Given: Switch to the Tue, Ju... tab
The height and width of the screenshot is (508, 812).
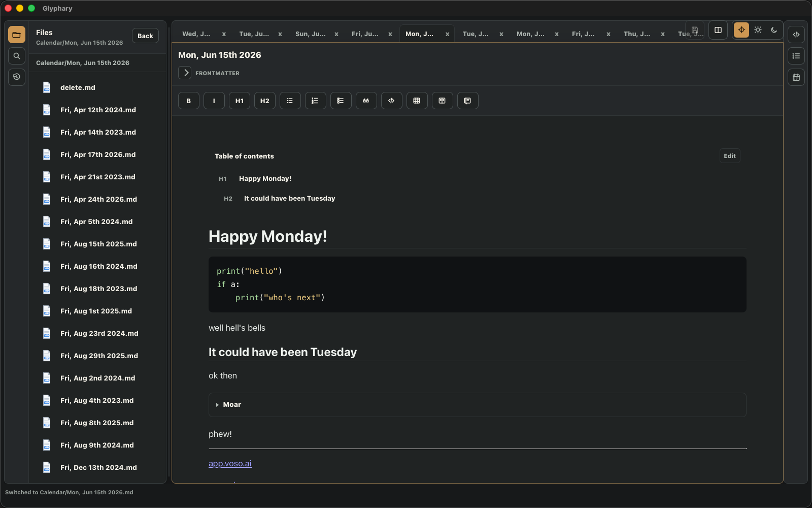Looking at the screenshot, I should 254,34.
